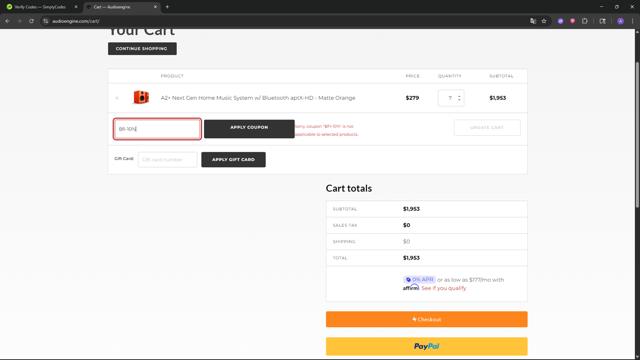The image size is (640, 360).
Task: Click the Continue Shopping button
Action: pyautogui.click(x=142, y=49)
